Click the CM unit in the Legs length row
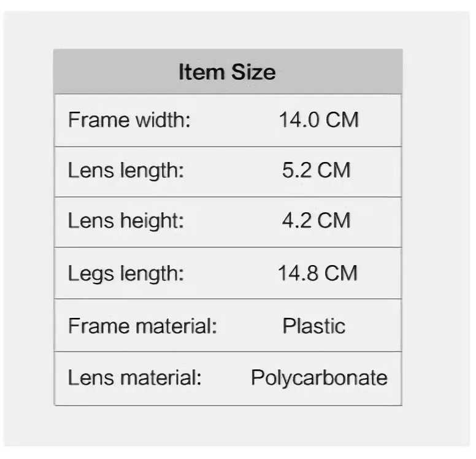Viewport: 476px width, 459px height. [x=342, y=272]
